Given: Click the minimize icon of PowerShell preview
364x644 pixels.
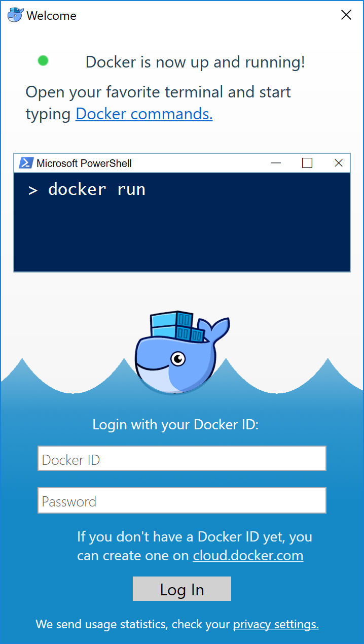Looking at the screenshot, I should [x=276, y=163].
